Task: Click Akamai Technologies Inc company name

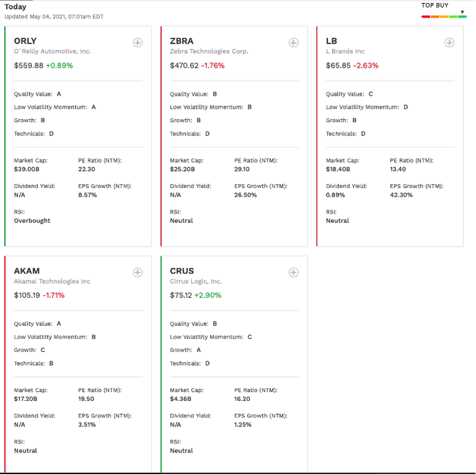Action: tap(52, 281)
